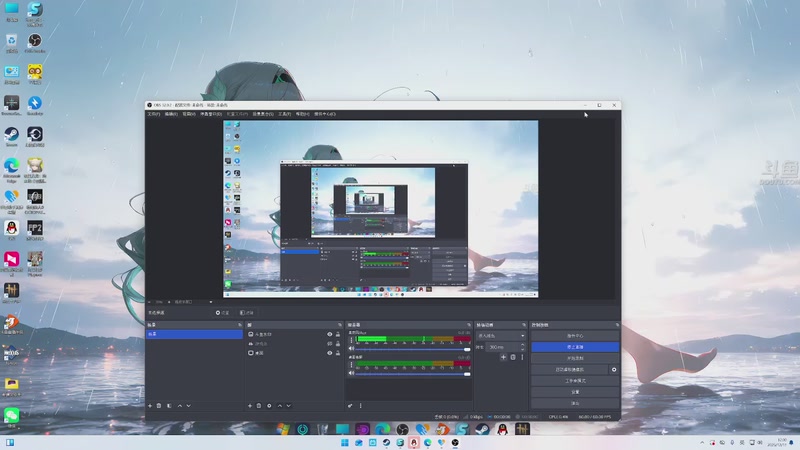Open the QQ penguin shortcut on the desktop
Viewport: 800px width, 450px height.
click(12, 231)
